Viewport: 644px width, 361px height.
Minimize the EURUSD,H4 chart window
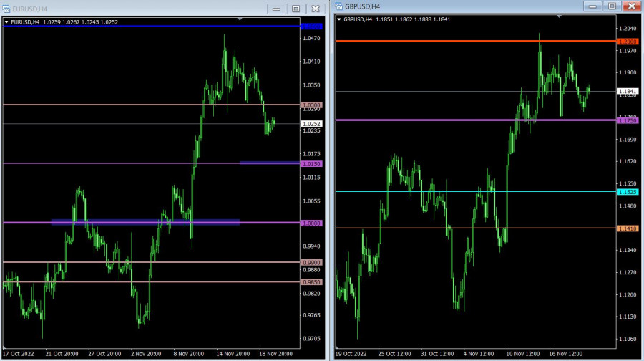click(x=276, y=9)
